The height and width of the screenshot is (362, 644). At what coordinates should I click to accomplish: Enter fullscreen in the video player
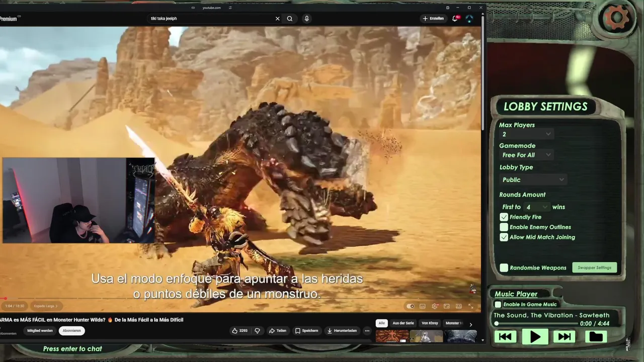click(471, 306)
